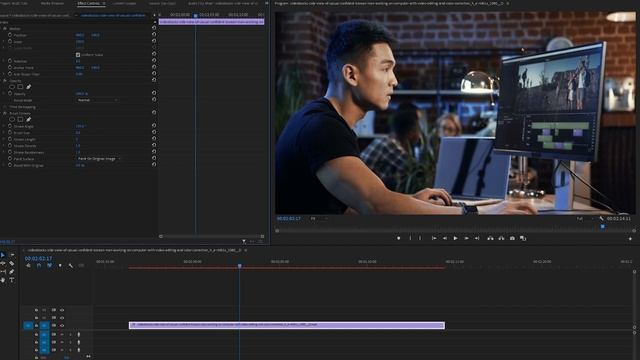Screen dimensions: 640x360
Task: Click Lift button in Program monitor
Action: [490, 238]
